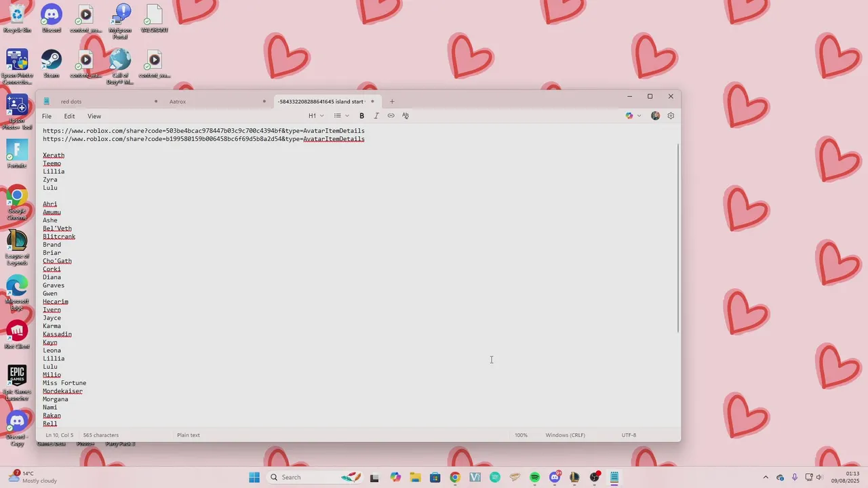The image size is (868, 488).
Task: Select the Discord desktop shortcut
Action: pos(52,18)
